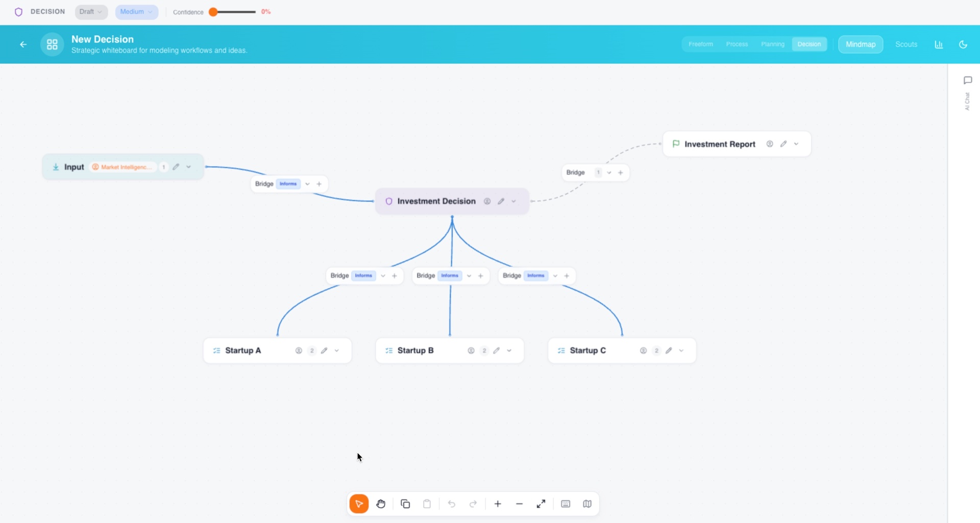Click the assignee icon on Investment Decision

pyautogui.click(x=487, y=201)
